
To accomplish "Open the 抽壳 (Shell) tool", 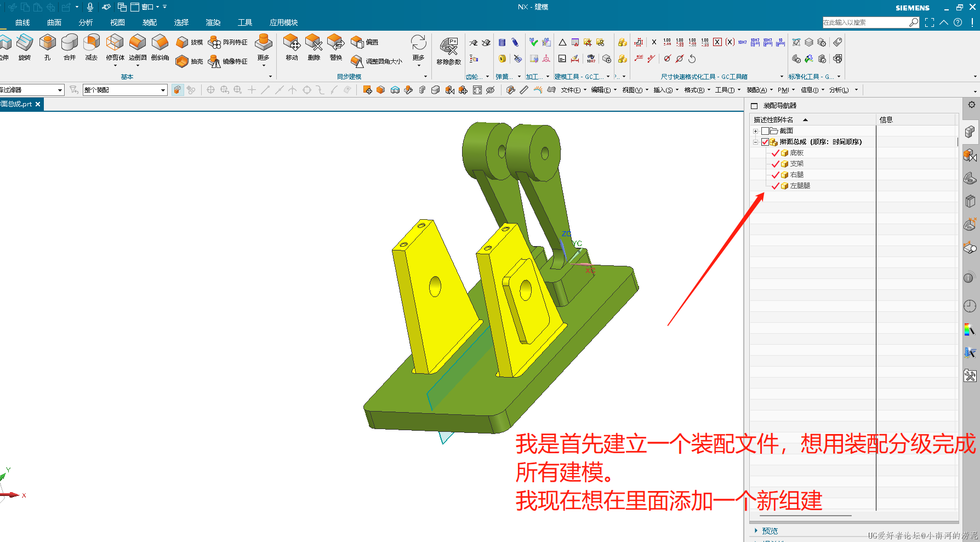I will pyautogui.click(x=190, y=61).
